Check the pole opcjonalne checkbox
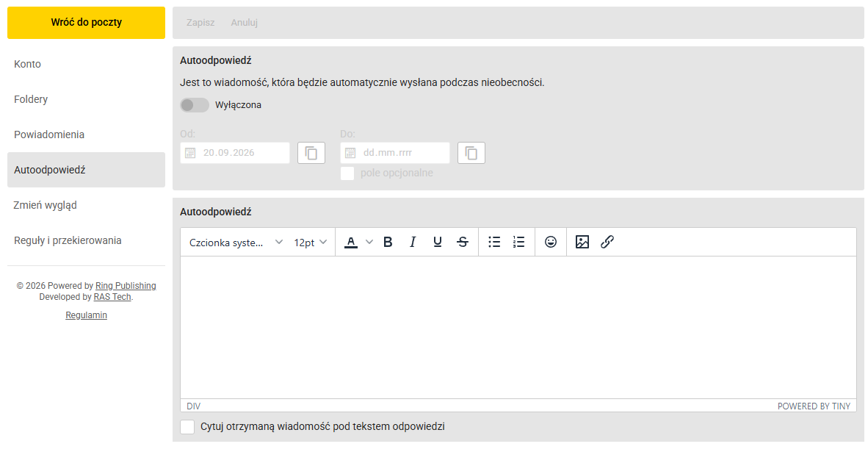Screen dimensions: 868x452 pos(347,173)
